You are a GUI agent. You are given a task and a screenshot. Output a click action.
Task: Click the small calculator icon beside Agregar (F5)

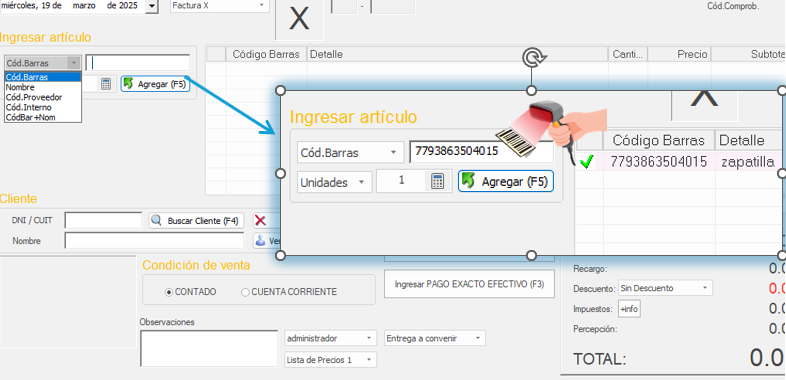point(106,84)
